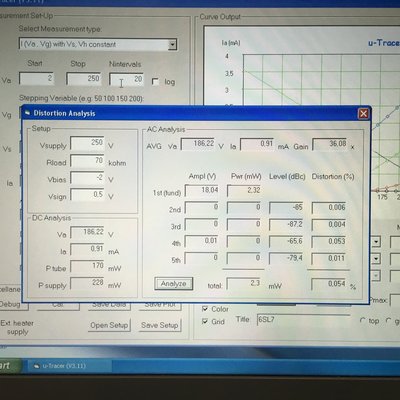This screenshot has height=400, width=400.
Task: Click the Analyze button
Action: tap(173, 284)
